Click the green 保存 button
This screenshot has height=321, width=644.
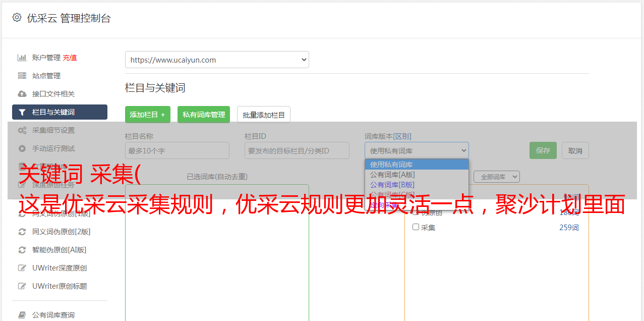(543, 150)
